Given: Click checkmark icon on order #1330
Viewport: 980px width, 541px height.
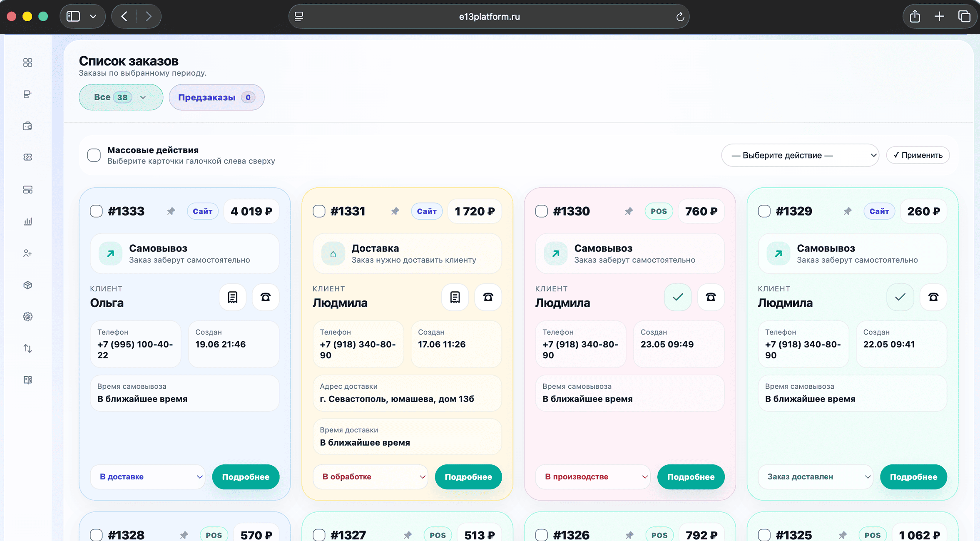Looking at the screenshot, I should tap(678, 297).
